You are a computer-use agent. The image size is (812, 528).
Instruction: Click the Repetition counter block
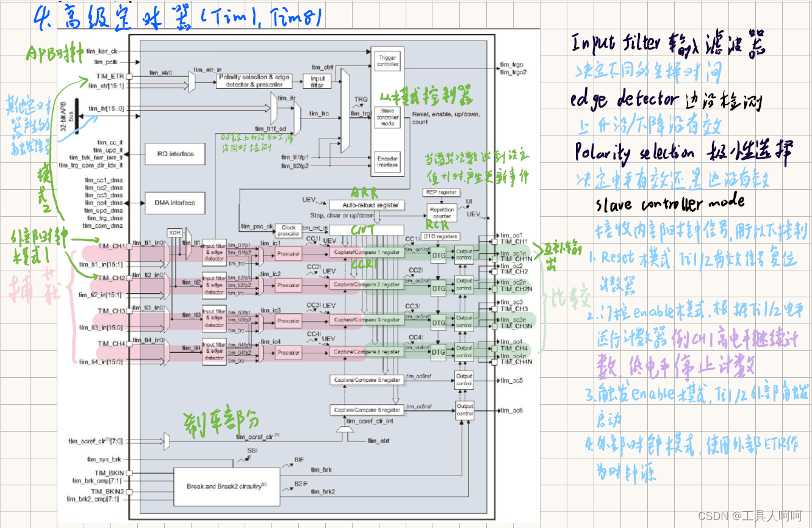coord(441,212)
